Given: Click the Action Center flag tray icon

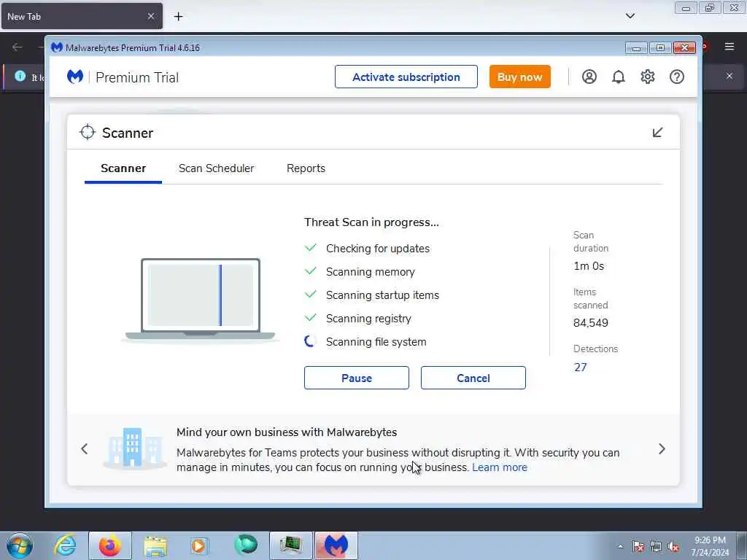Looking at the screenshot, I should (x=638, y=546).
